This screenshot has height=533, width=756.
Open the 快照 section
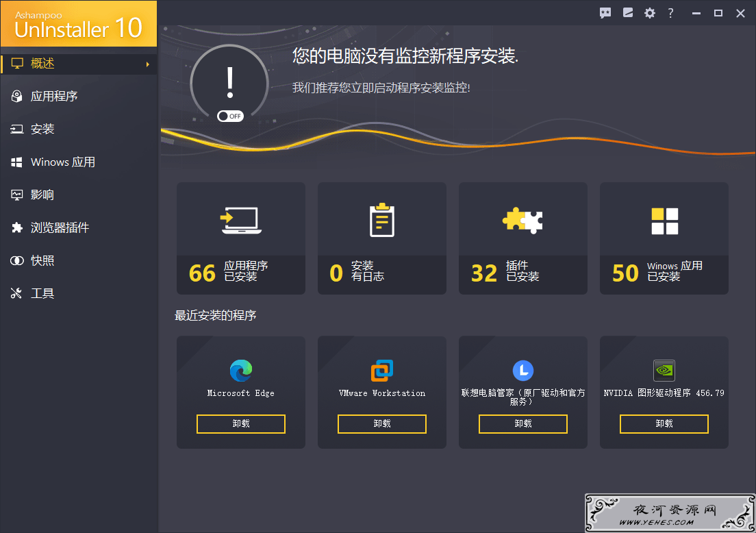[x=79, y=260]
